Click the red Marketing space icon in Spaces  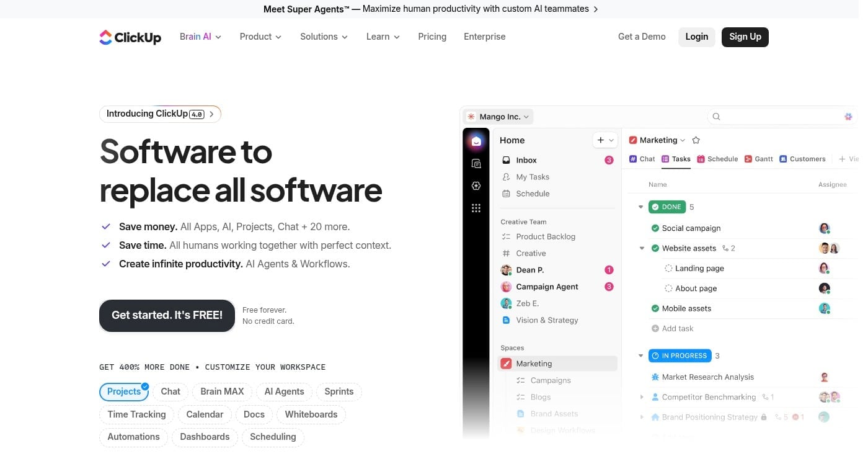507,364
